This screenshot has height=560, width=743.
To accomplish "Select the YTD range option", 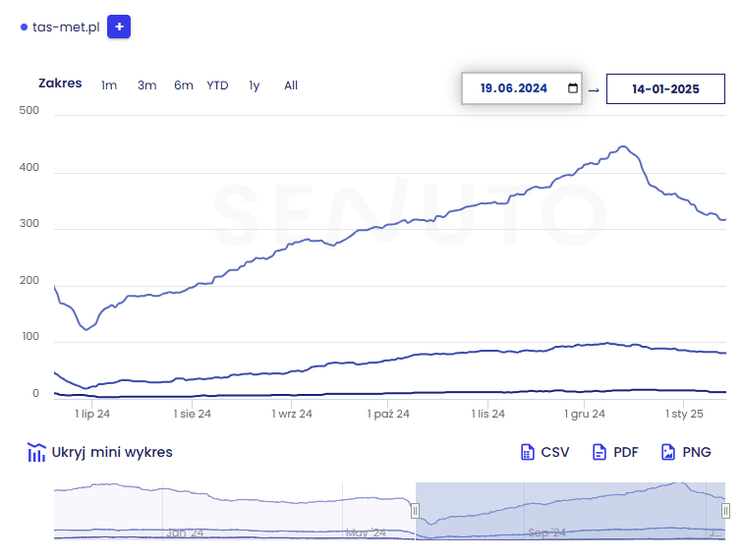I will [217, 85].
